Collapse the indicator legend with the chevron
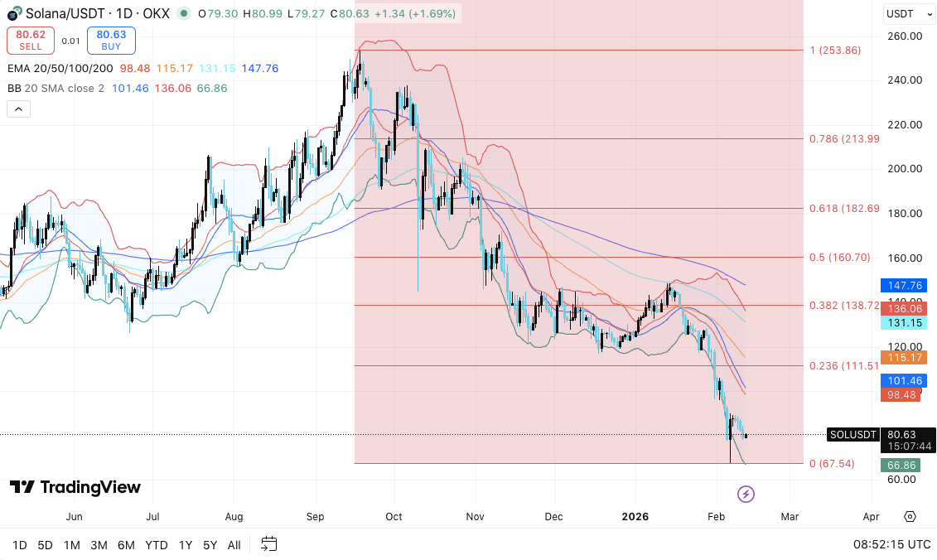Image resolution: width=937 pixels, height=560 pixels. 18,109
